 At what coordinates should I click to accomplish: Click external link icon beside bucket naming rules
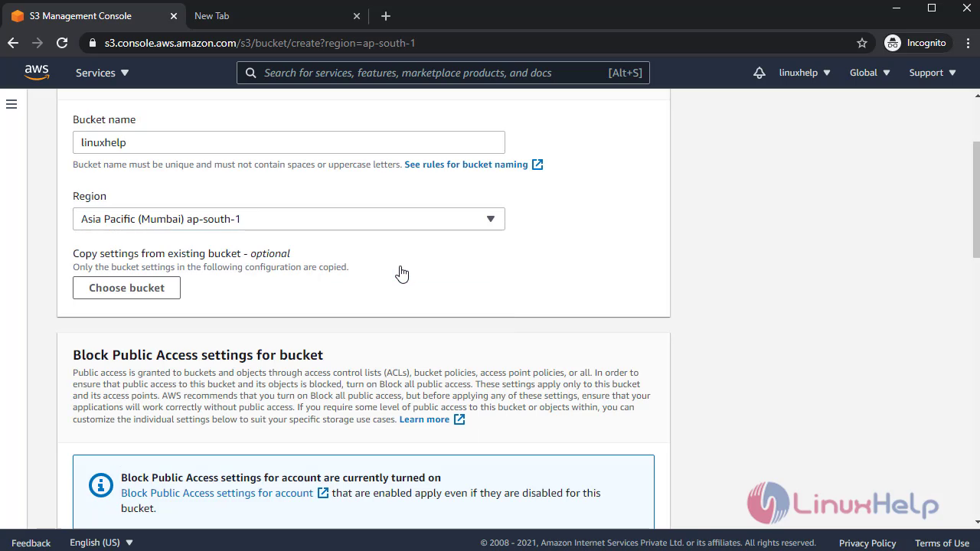[x=537, y=165]
